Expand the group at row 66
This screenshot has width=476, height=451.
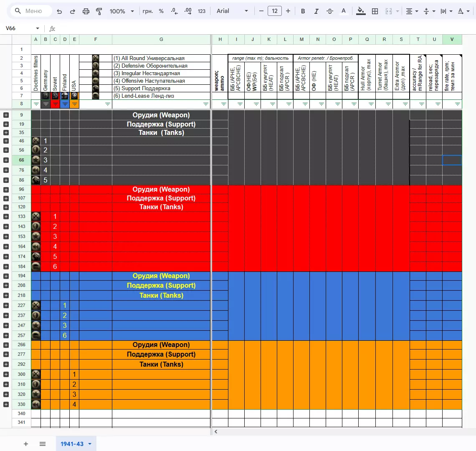tap(6, 160)
